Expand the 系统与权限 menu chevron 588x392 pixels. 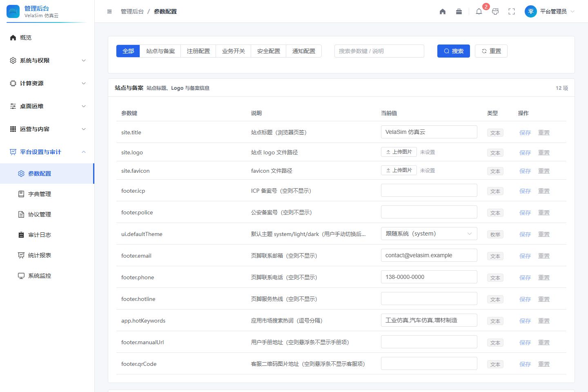point(84,60)
